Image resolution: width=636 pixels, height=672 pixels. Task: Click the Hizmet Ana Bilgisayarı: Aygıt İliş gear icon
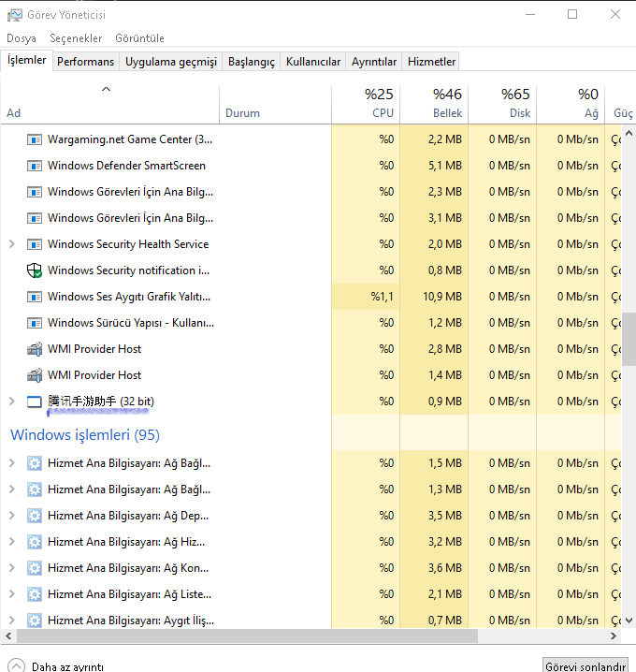35,621
